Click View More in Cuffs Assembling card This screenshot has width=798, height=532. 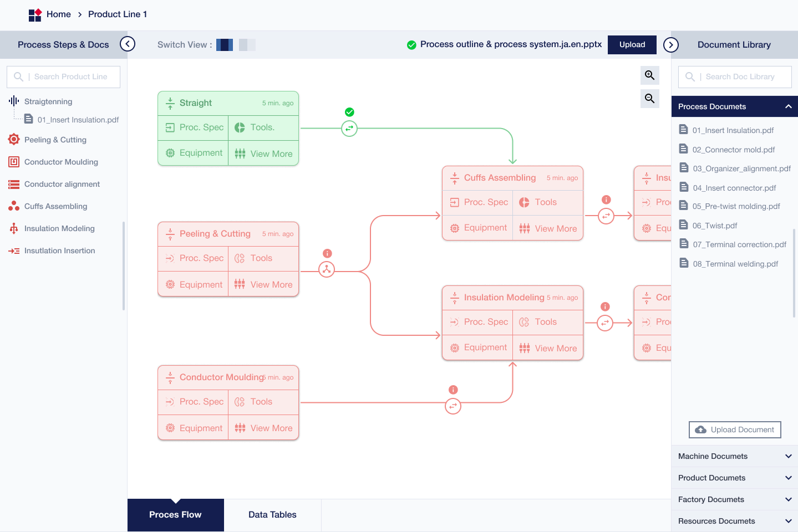(548, 228)
